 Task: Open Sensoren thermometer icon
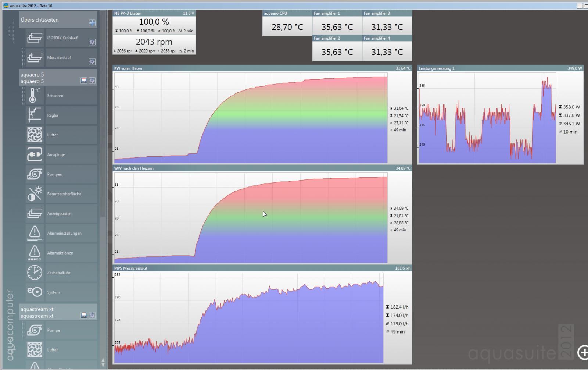35,96
